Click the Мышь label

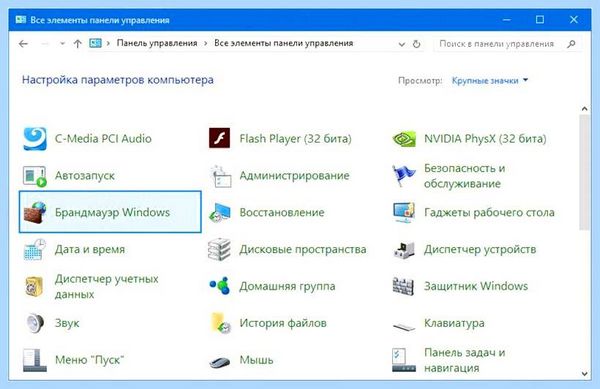pyautogui.click(x=256, y=360)
